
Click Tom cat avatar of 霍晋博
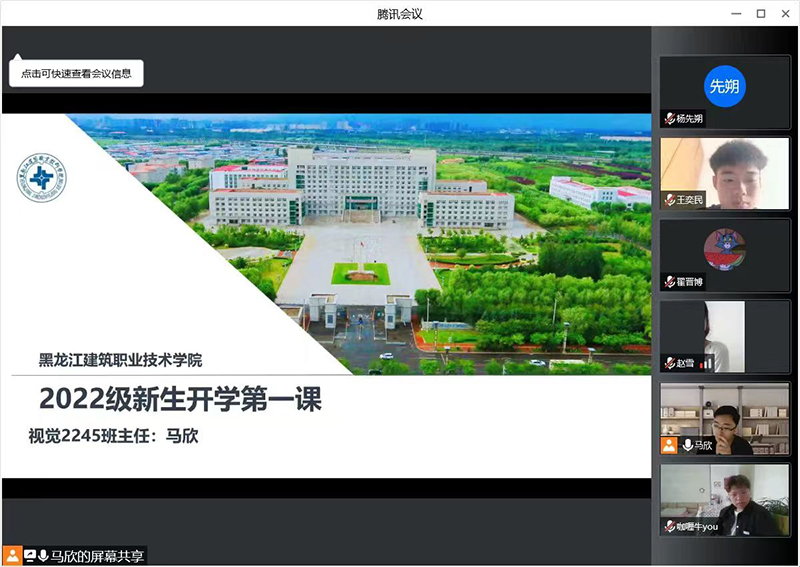click(724, 249)
